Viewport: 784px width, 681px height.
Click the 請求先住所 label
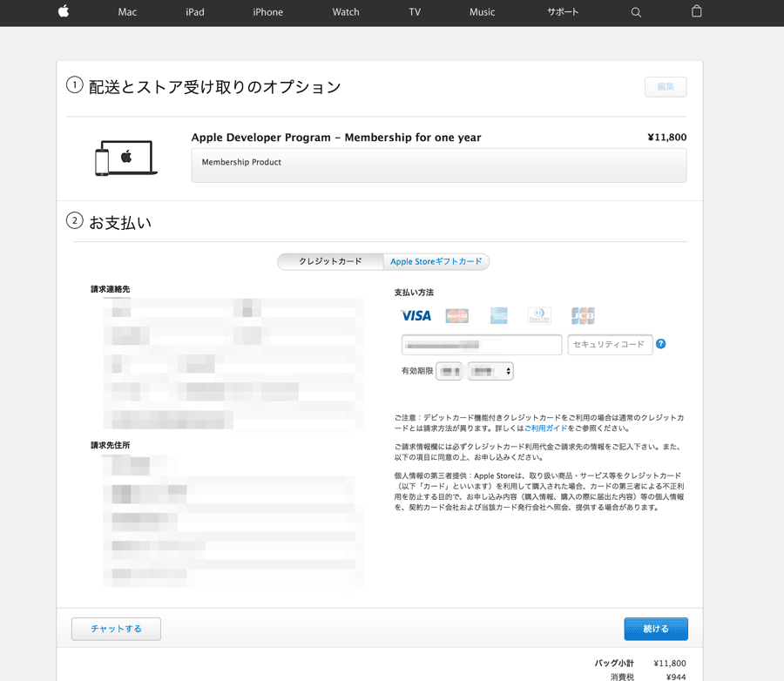(x=110, y=445)
